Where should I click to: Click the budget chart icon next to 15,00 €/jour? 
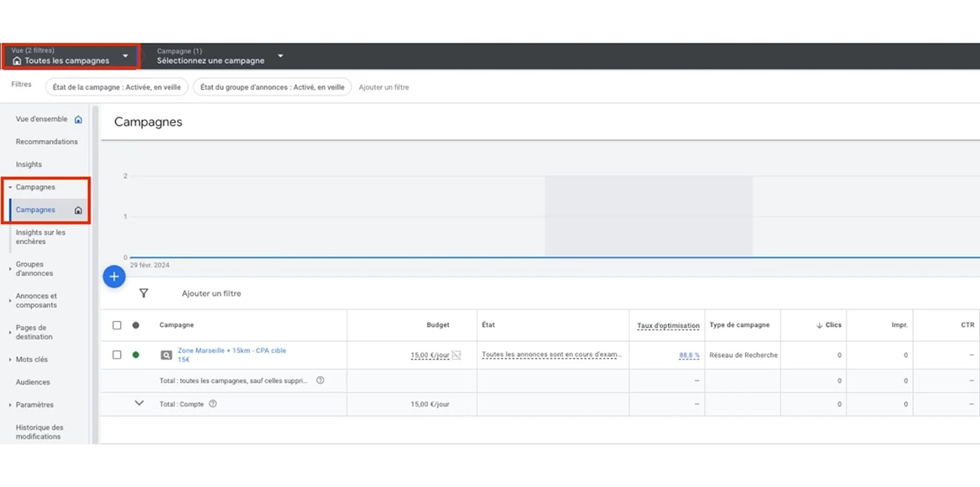[456, 355]
